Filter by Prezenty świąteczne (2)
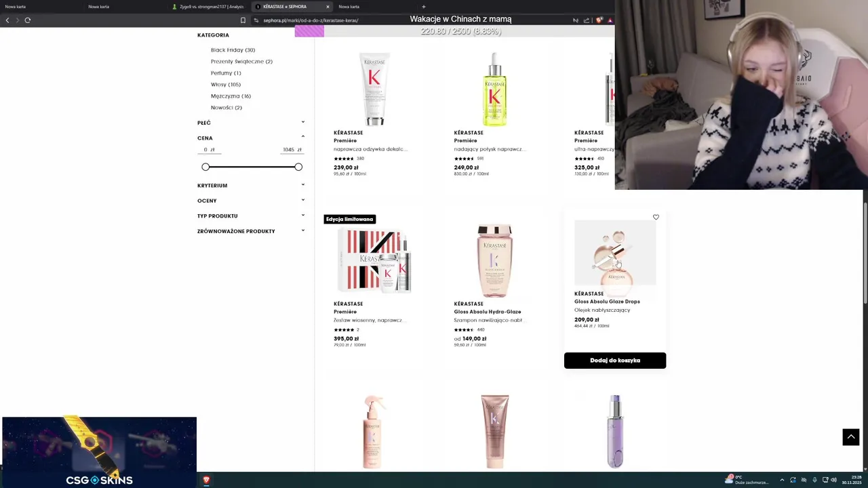The height and width of the screenshot is (488, 868). point(241,62)
